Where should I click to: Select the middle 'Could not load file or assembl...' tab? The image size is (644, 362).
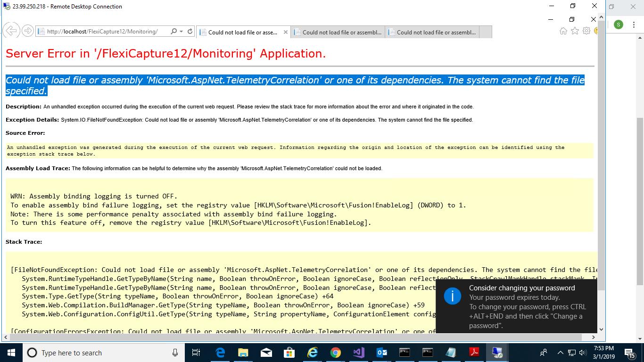(338, 32)
